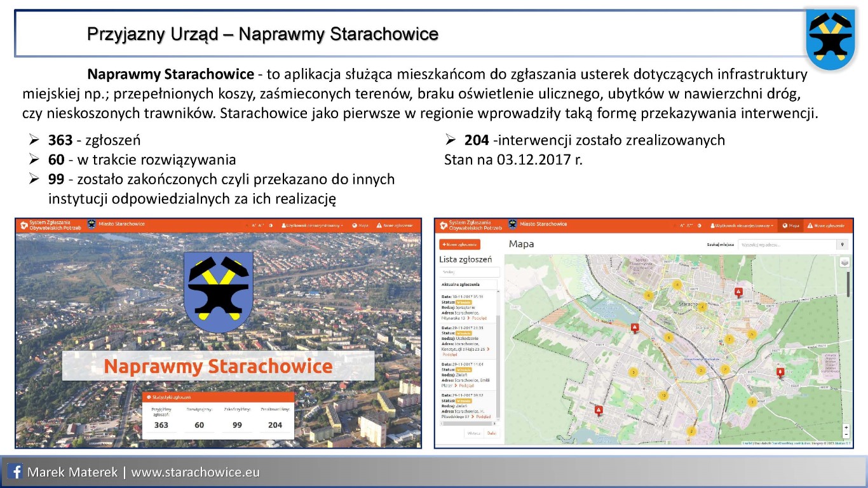Zoom in the map with plus
Screen dimensions: 868x488
coord(845,428)
